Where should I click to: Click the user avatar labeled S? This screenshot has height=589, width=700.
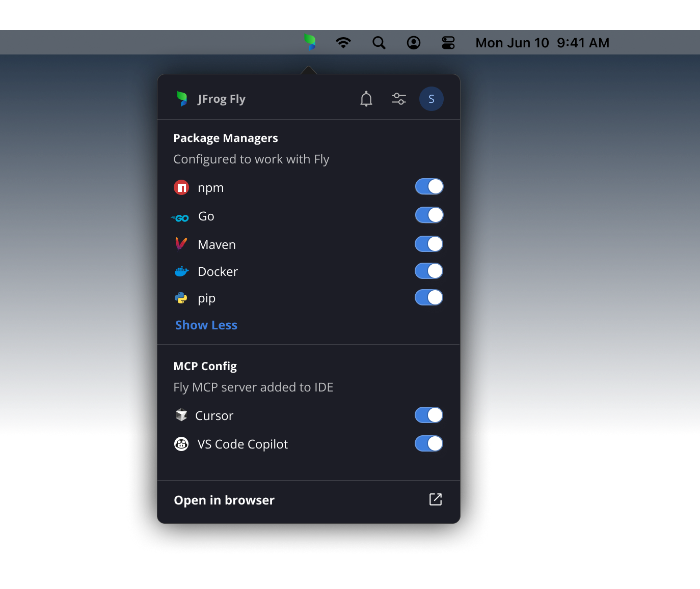431,99
